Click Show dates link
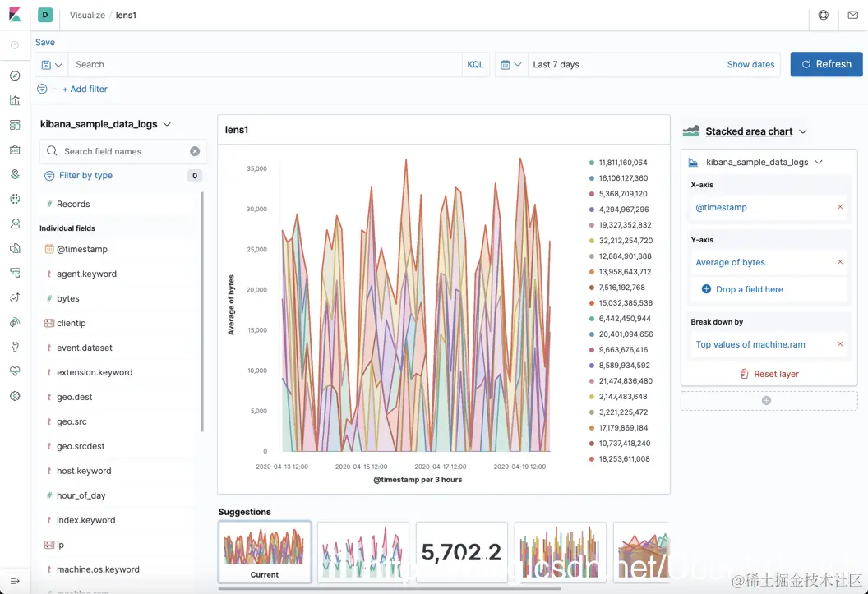868x594 pixels. tap(750, 64)
